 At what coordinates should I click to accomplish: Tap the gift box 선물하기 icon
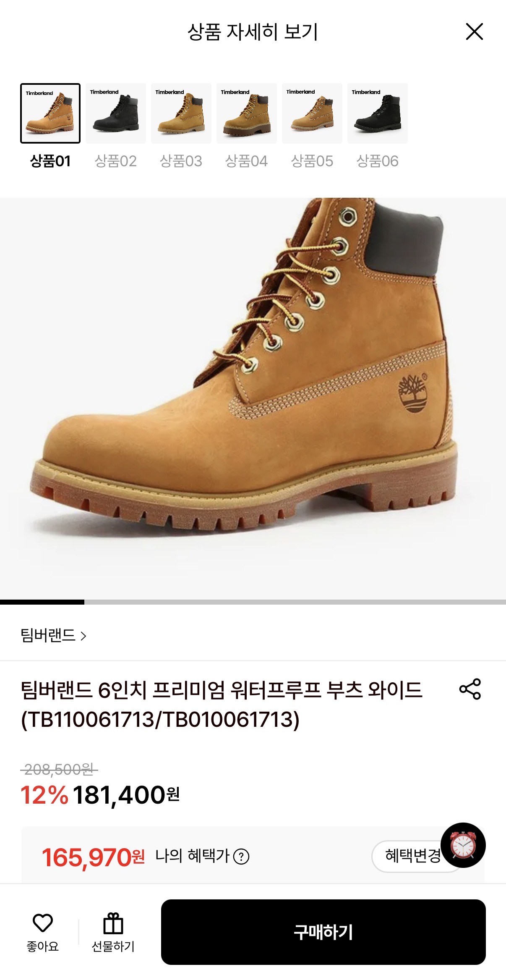pos(113,923)
